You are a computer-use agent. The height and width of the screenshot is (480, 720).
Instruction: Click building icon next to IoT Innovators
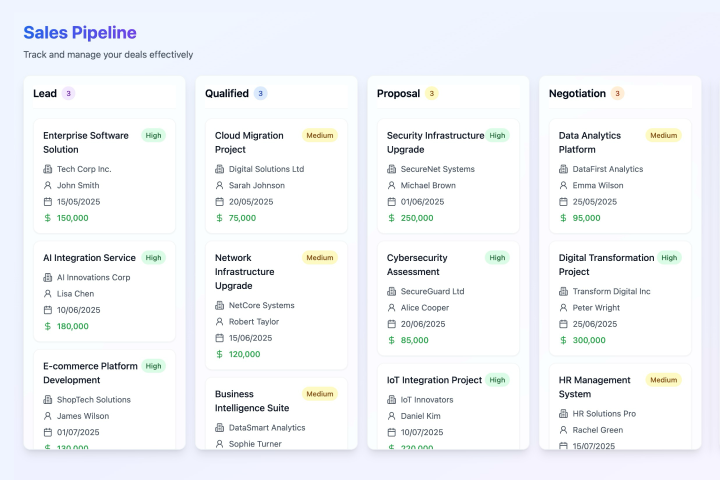pos(391,399)
